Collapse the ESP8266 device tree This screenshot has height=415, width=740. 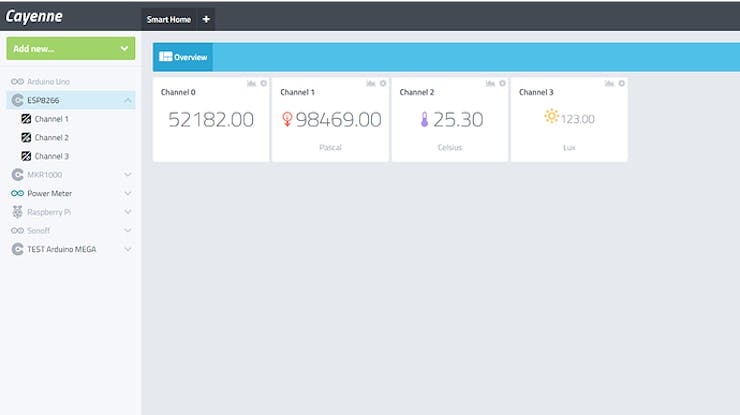[128, 100]
